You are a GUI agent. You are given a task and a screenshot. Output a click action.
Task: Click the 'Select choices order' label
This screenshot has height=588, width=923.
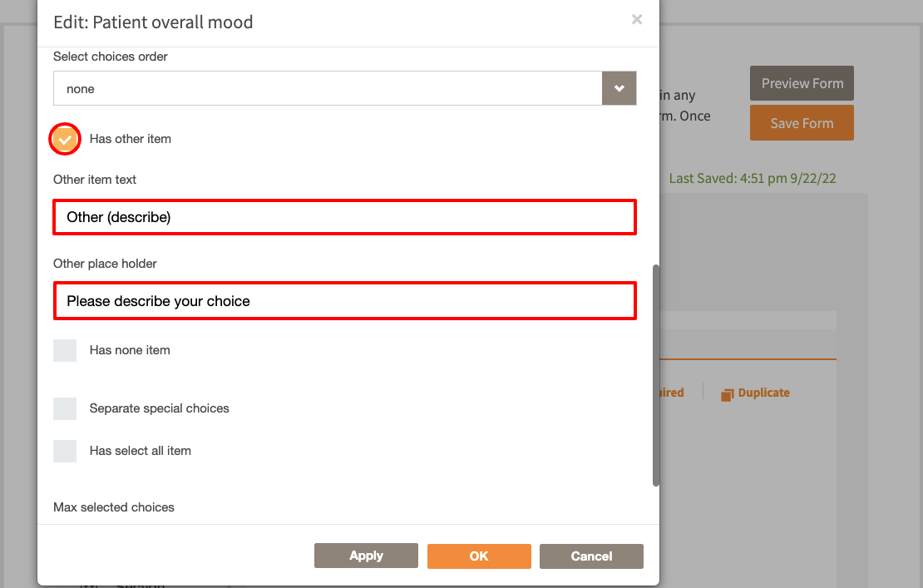[110, 57]
